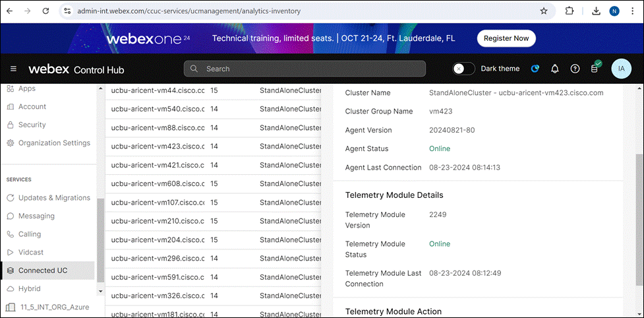Open browser extensions puzzle icon

[570, 11]
